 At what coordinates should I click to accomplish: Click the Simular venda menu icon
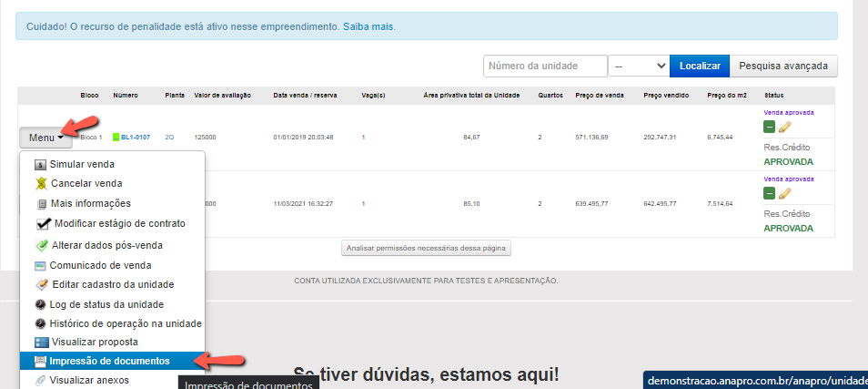click(x=40, y=164)
